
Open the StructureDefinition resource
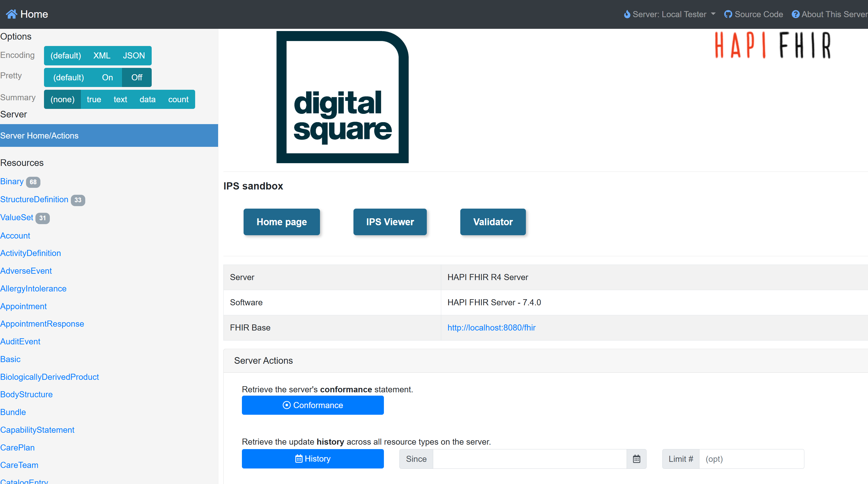34,199
